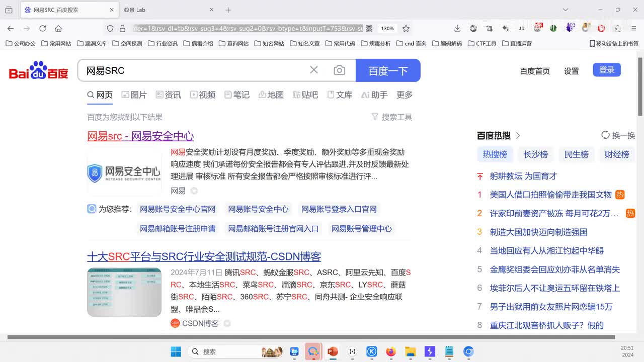Click the CSDN result thumbnail image
The height and width of the screenshot is (362, 644).
(x=124, y=292)
